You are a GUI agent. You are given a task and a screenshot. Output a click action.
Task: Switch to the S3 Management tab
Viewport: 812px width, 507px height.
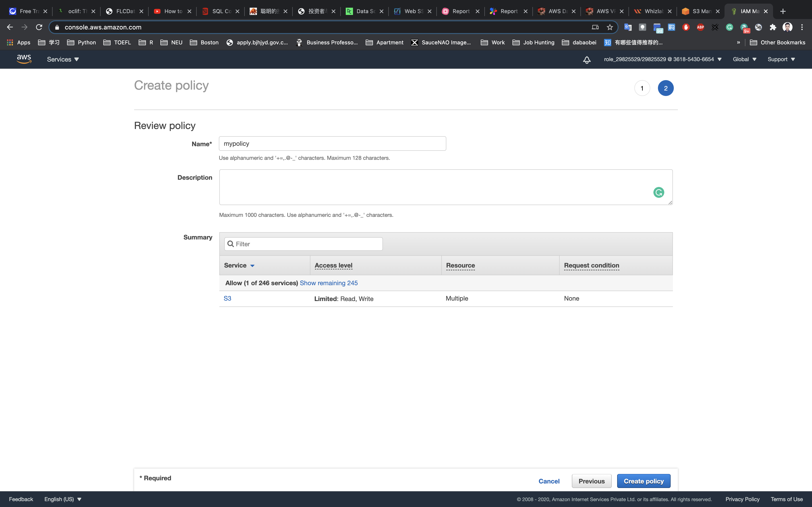(x=701, y=11)
